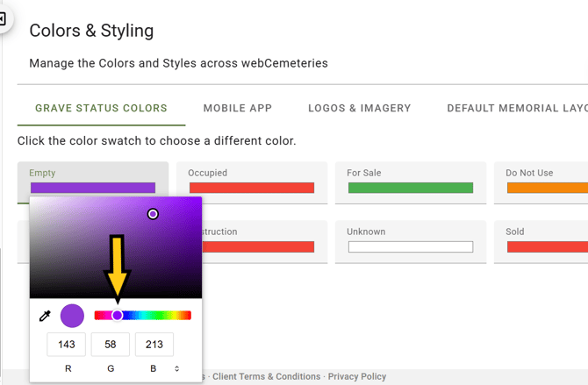Pick a color with the eyedropper tool

(x=45, y=316)
